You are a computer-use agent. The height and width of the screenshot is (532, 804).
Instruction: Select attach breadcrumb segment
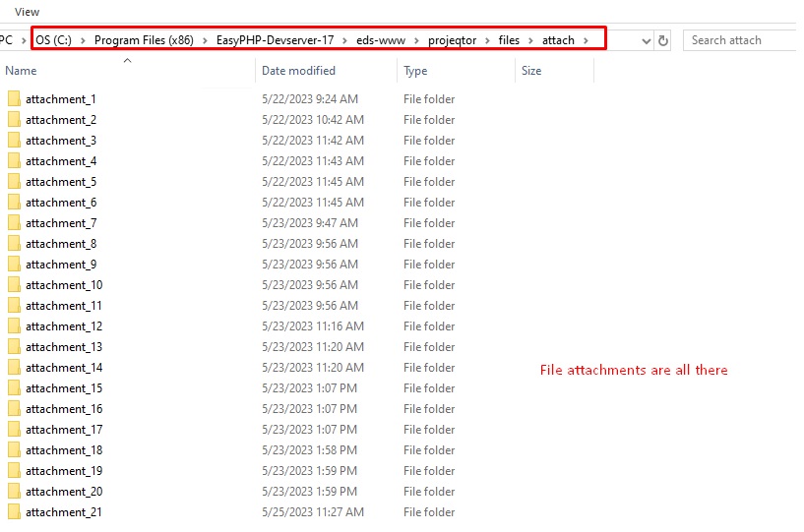pos(558,40)
